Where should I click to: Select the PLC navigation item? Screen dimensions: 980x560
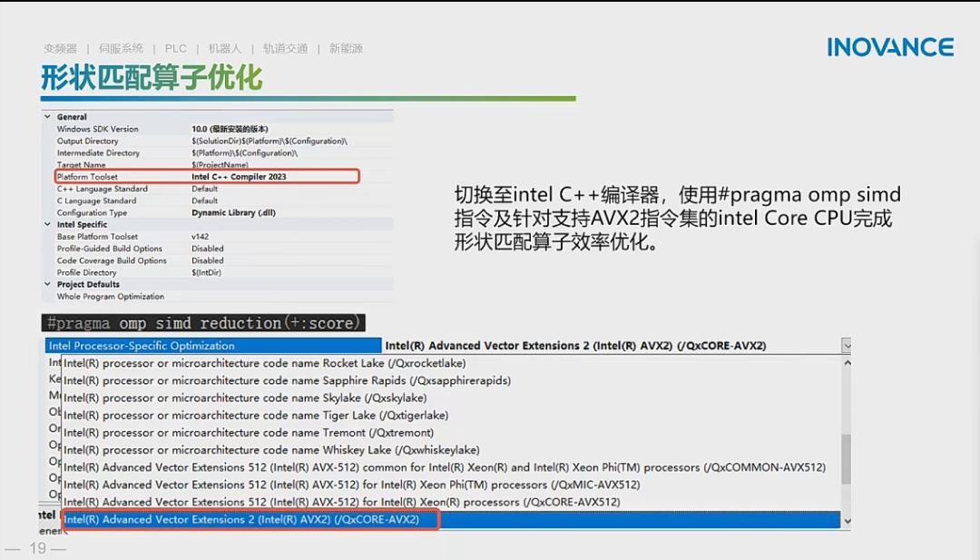[x=175, y=48]
